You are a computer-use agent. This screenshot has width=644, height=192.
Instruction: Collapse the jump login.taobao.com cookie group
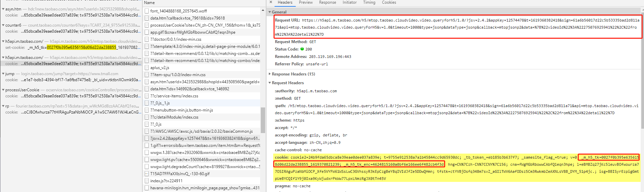(3, 74)
